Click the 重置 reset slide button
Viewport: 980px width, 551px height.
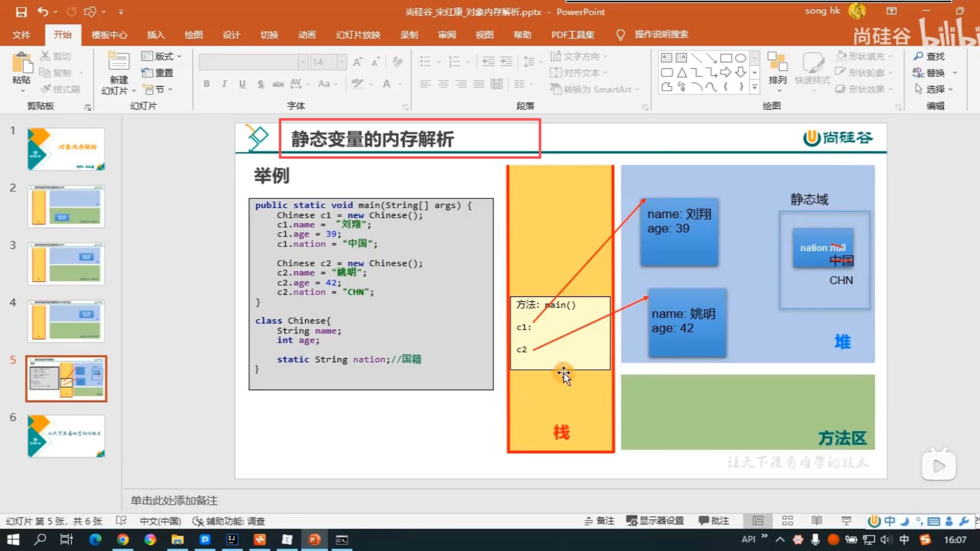click(x=158, y=73)
